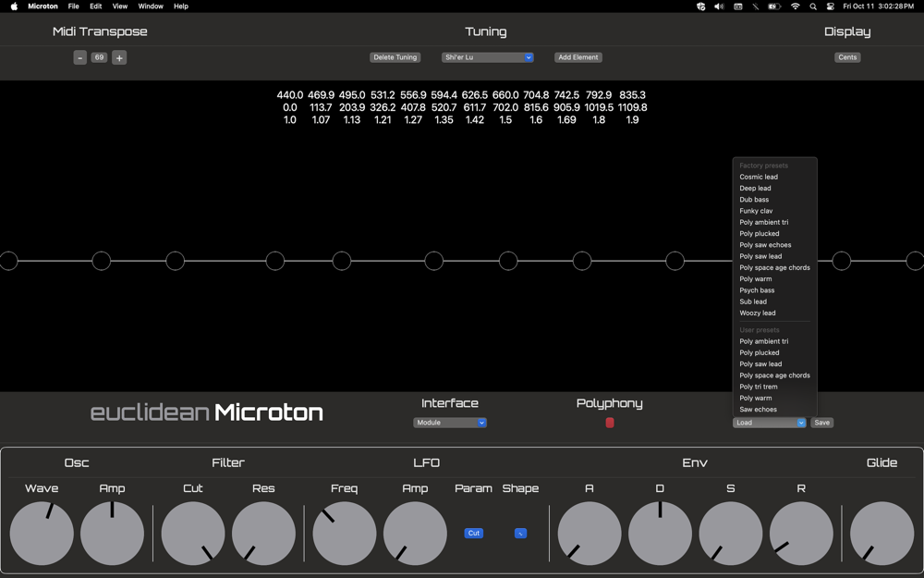Click the Cents display button
This screenshot has width=924, height=578.
tap(847, 57)
